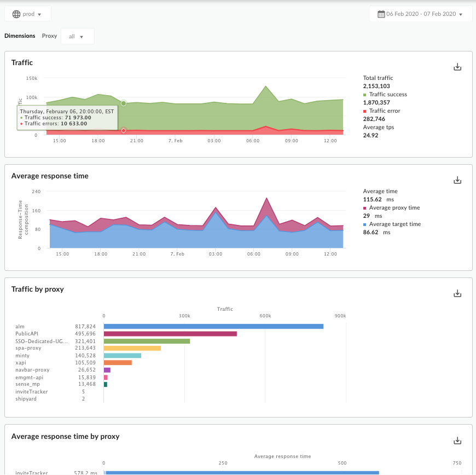476x475 pixels.
Task: Toggle the Traffic error legend series
Action: click(x=385, y=111)
